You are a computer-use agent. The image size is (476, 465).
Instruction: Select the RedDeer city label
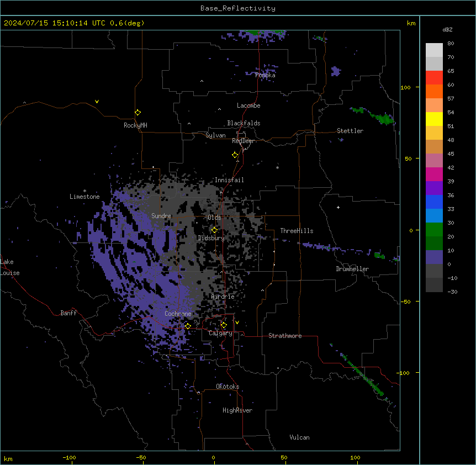pyautogui.click(x=243, y=141)
